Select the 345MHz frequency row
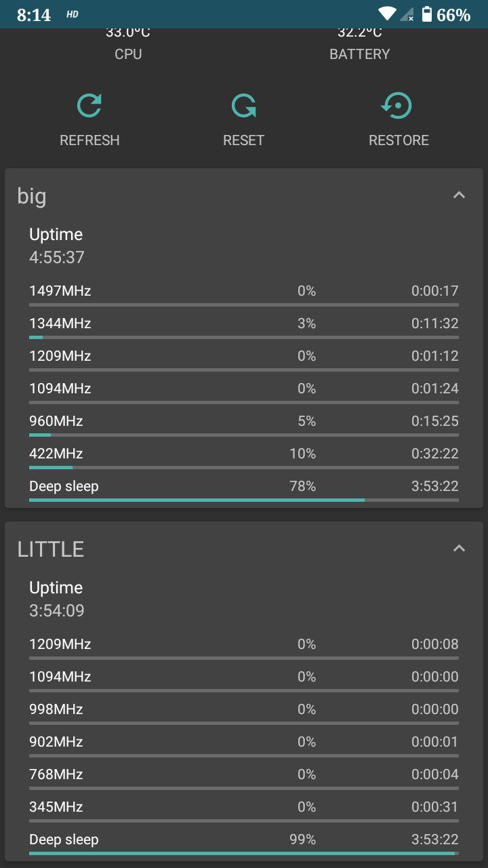Screen dimensions: 488x868 (244, 808)
